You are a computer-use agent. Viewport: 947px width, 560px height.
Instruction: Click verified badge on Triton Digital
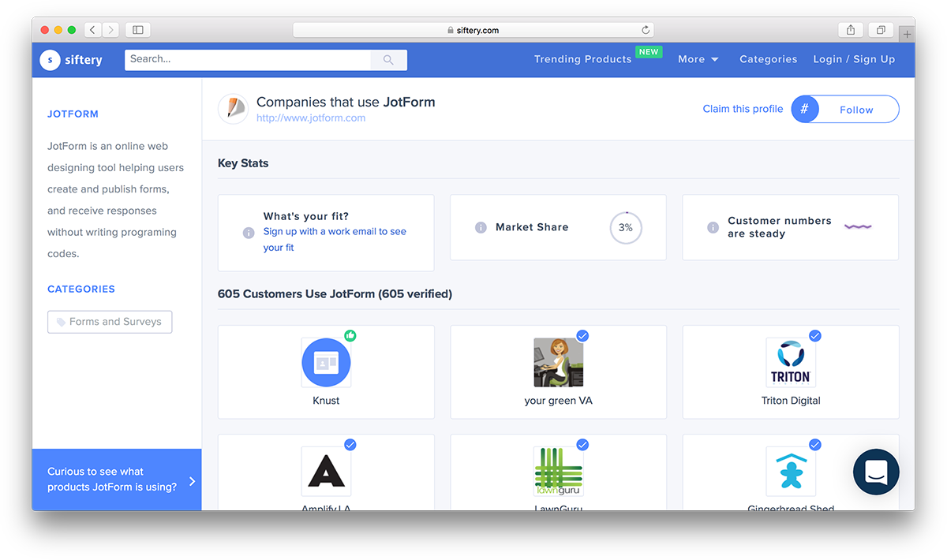[x=815, y=335]
